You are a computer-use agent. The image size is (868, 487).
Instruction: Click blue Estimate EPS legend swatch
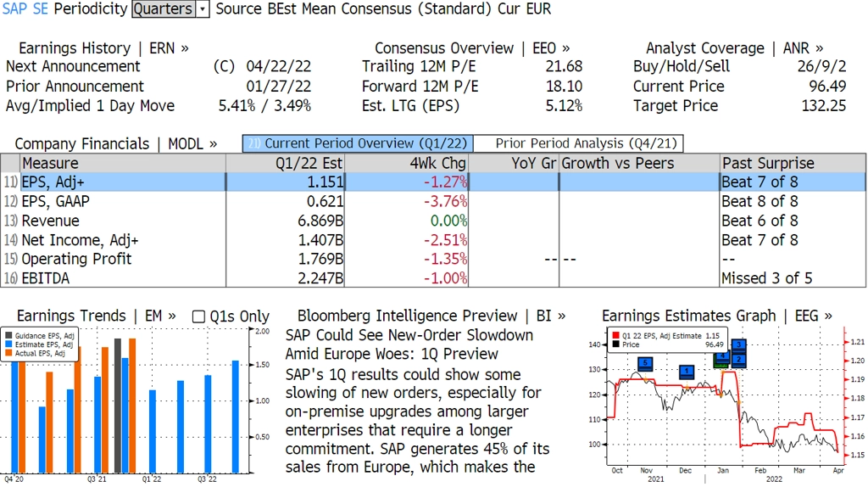click(8, 344)
